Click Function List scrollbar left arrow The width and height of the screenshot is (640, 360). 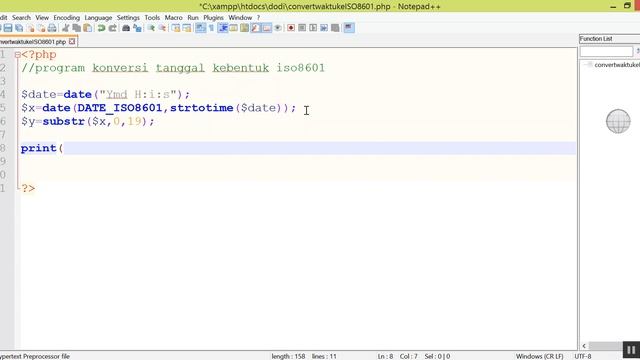point(584,346)
